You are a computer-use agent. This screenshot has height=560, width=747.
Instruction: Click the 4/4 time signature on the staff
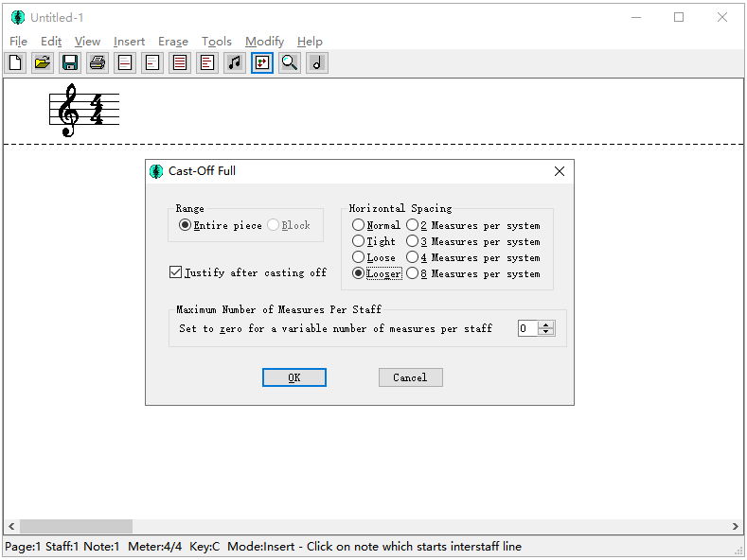[x=98, y=110]
